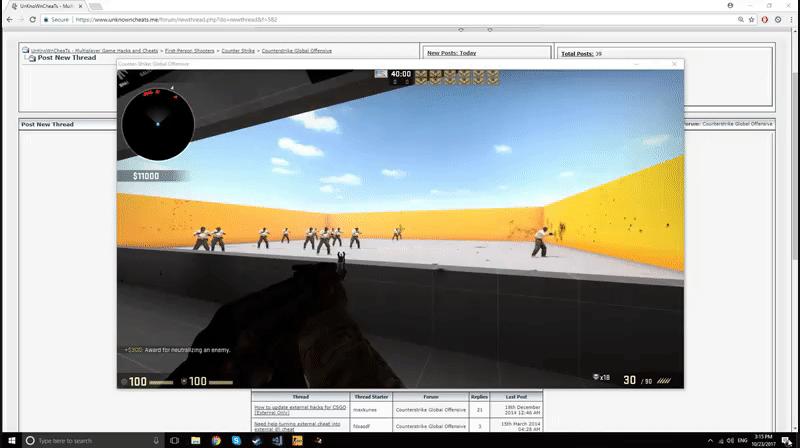The width and height of the screenshot is (800, 448).
Task: Close the Counter-Strike Global Offensive window
Action: [x=674, y=64]
